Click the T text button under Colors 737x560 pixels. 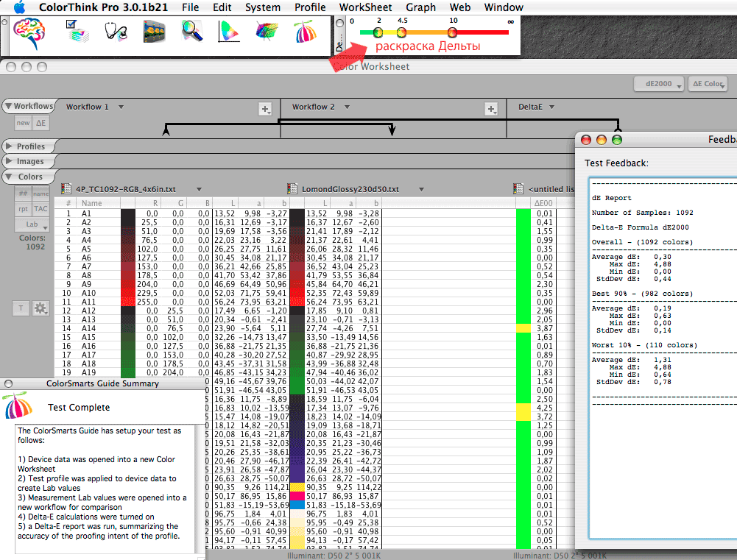click(x=21, y=308)
